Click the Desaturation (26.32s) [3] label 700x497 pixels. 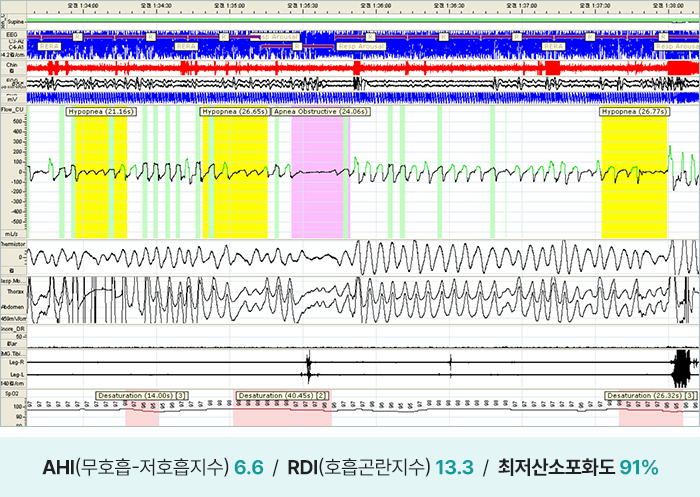click(x=651, y=396)
